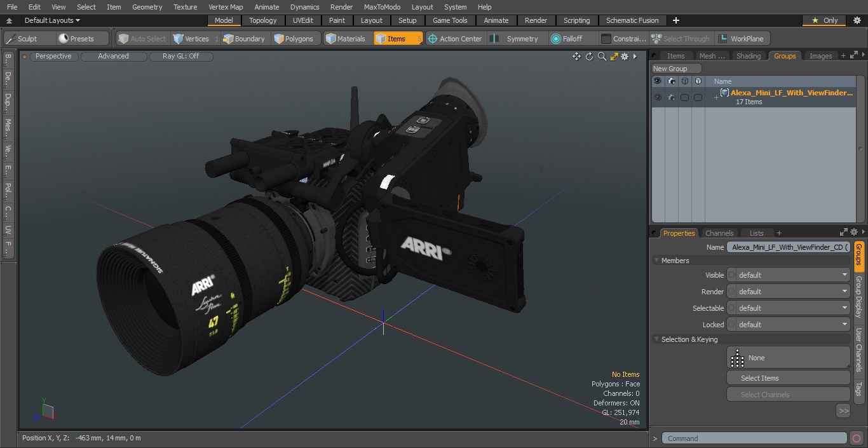Click the viewport rotate icon

[589, 57]
